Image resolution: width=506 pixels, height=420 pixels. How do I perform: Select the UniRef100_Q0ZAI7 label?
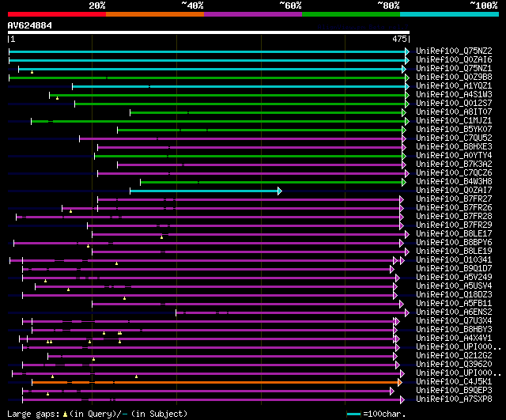tap(454, 190)
